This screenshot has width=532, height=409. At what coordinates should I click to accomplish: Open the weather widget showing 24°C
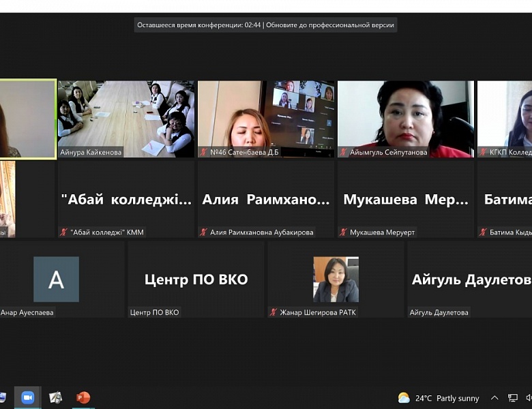439,398
